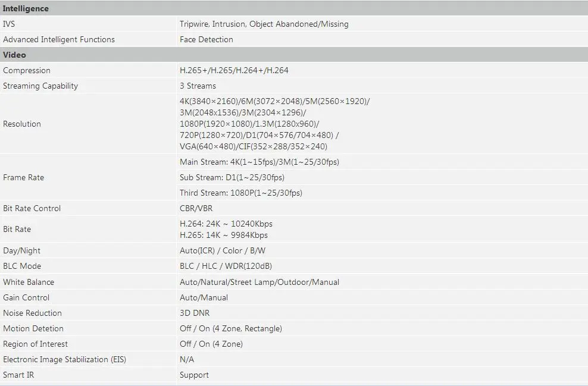Image resolution: width=588 pixels, height=386 pixels.
Task: Click the H.264: 24K ~ 10240Kbps value
Action: [226, 224]
